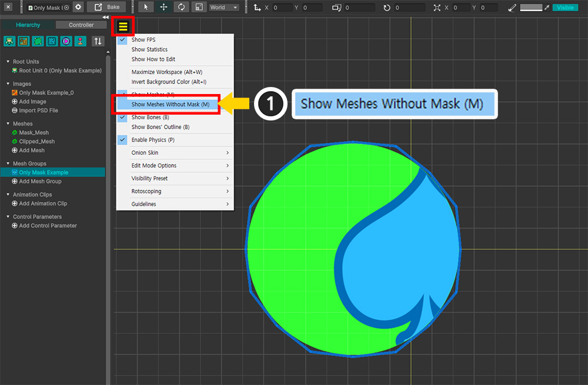Image resolution: width=588 pixels, height=385 pixels.
Task: Select the rotate gizmo tool
Action: (x=181, y=7)
